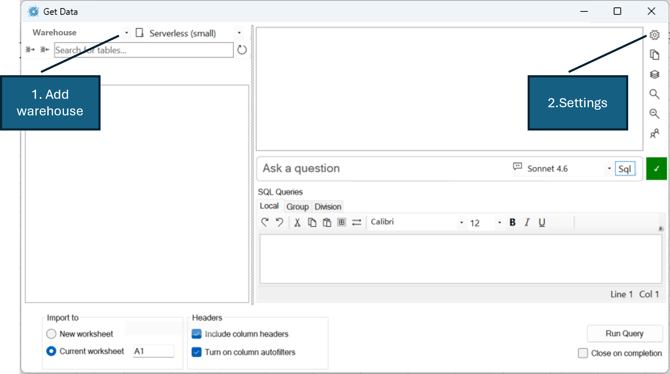The image size is (670, 374).
Task: Uncheck Turn on column autofilters
Action: point(197,352)
